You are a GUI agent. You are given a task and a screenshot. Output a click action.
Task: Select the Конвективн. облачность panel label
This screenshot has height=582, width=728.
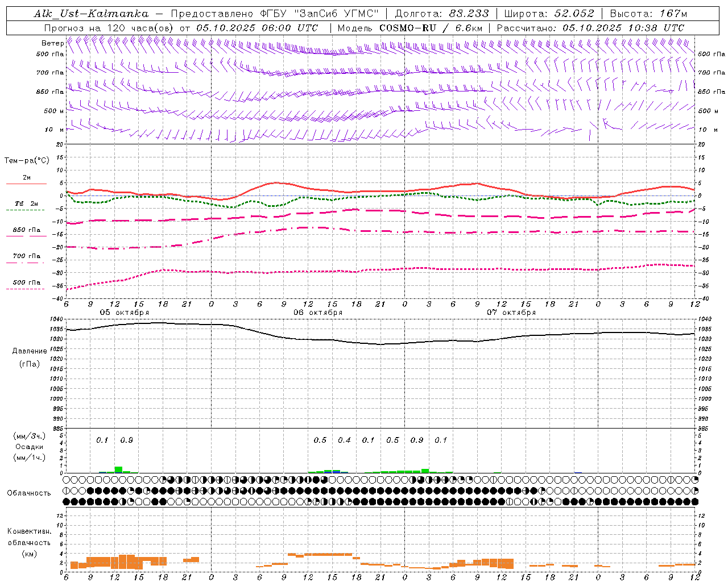point(29,537)
